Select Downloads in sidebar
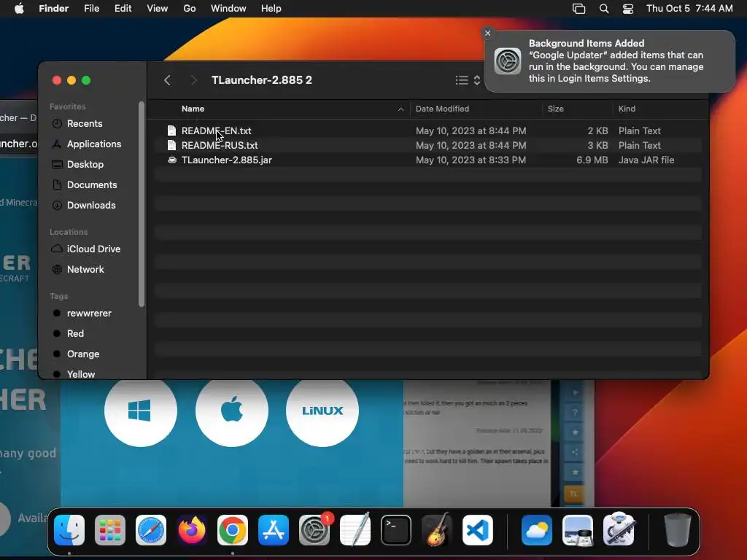The image size is (747, 560). (91, 206)
